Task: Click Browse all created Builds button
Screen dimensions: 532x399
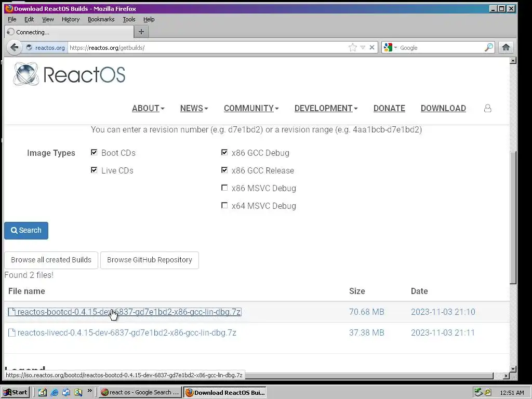Action: [x=51, y=260]
